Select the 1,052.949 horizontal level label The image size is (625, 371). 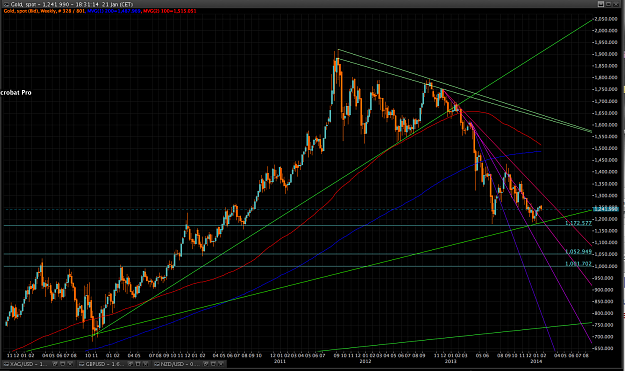[578, 251]
